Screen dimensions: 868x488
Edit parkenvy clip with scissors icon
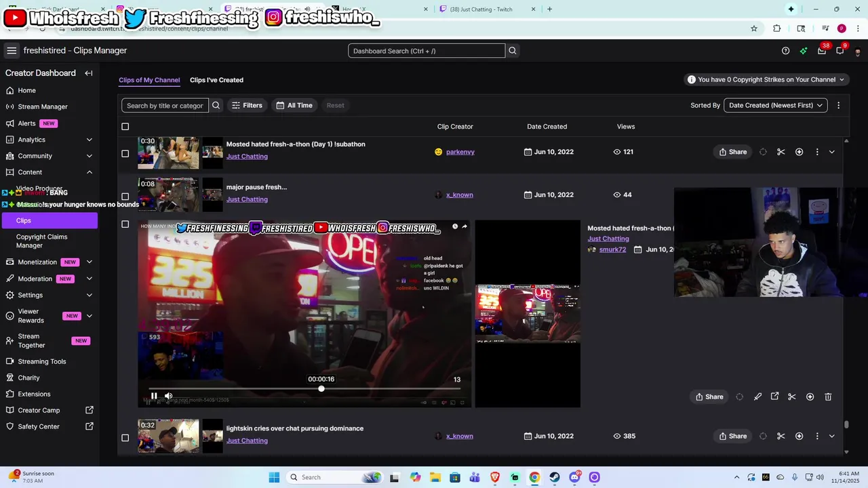coord(781,152)
